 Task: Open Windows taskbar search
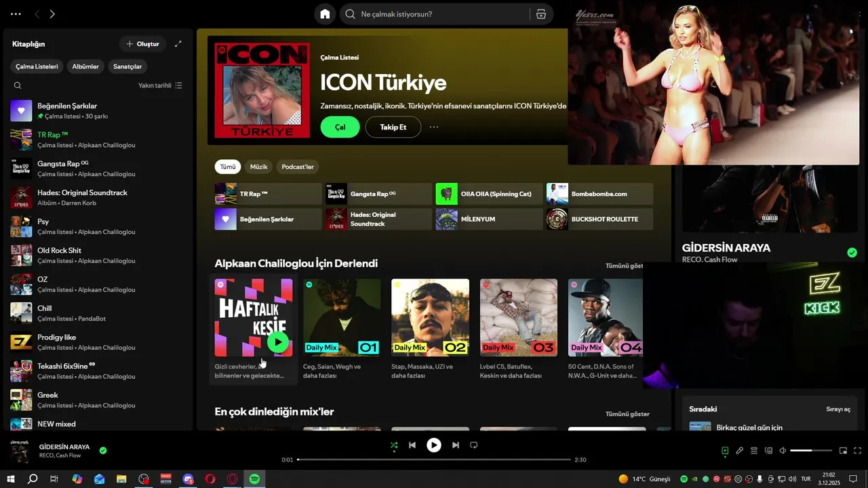(33, 479)
